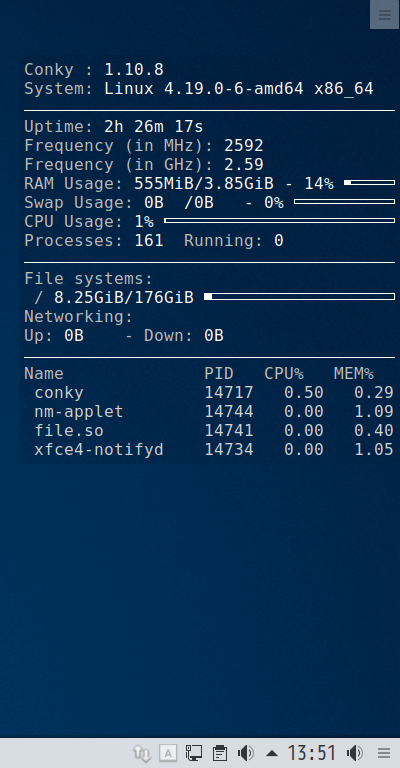400x768 pixels.
Task: Click nm-applet's MEM value 1.09
Action: pos(374,411)
